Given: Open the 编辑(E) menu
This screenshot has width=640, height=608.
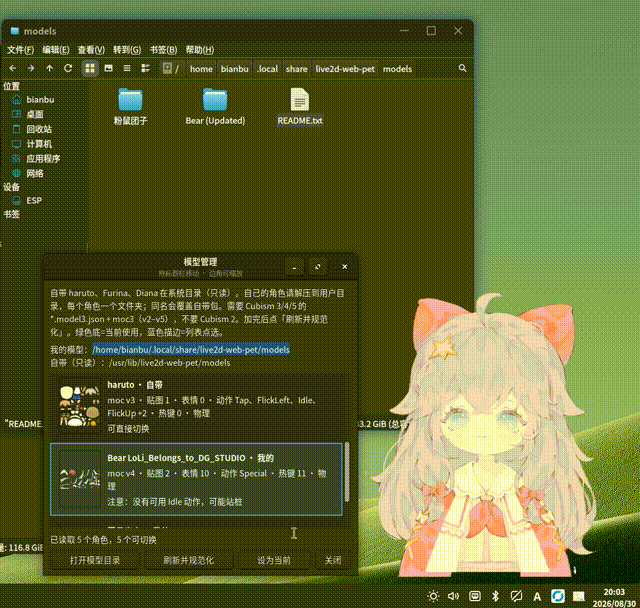Looking at the screenshot, I should click(x=56, y=50).
